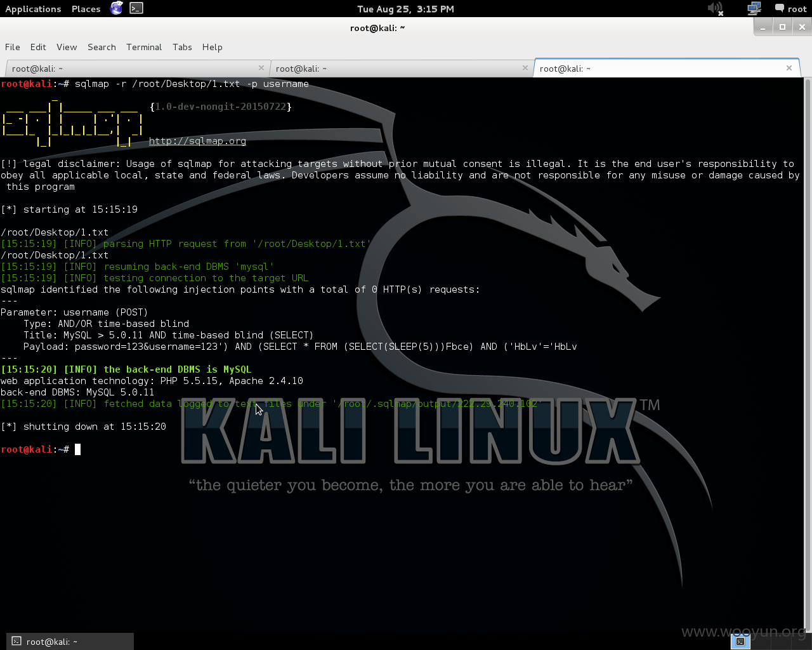Open the Search menu
Screen dimensions: 812x650
(101, 47)
